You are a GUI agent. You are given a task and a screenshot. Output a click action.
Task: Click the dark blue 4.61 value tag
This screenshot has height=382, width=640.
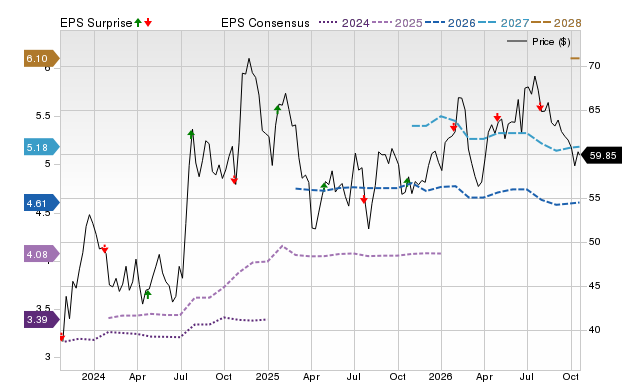click(x=42, y=203)
